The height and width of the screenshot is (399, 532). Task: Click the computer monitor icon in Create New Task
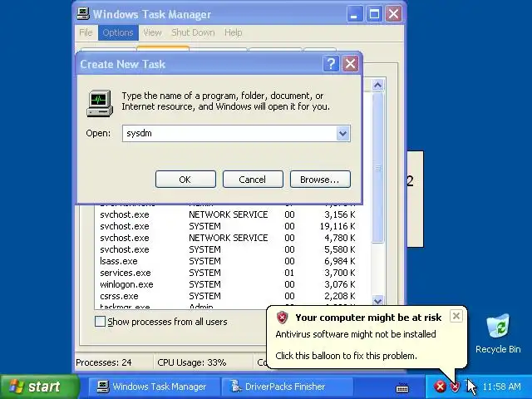click(100, 103)
